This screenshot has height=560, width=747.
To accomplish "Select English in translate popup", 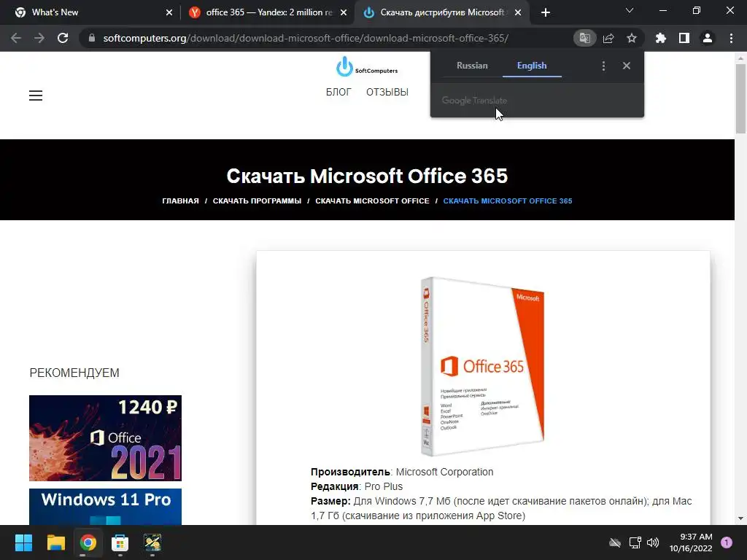I will pyautogui.click(x=532, y=66).
